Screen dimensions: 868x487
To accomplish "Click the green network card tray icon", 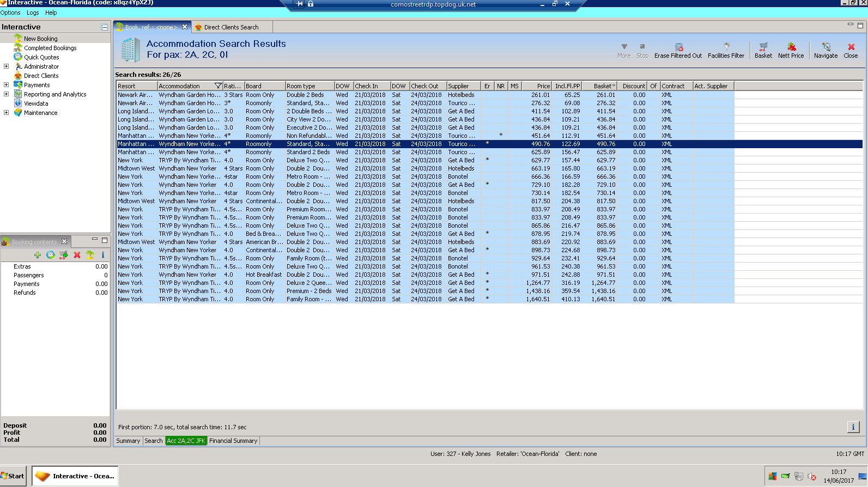I will pos(785,476).
